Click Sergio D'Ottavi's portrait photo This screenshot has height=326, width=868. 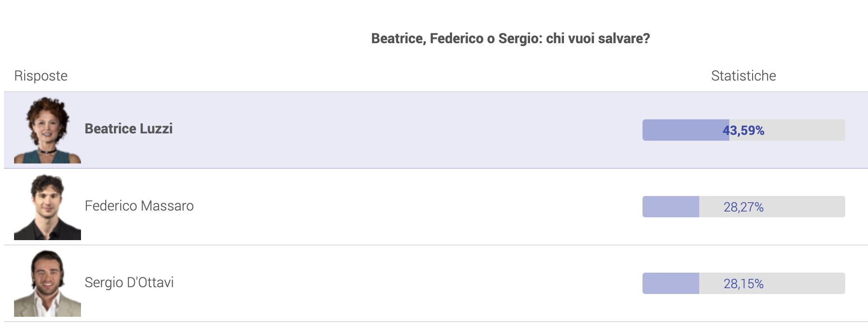[48, 283]
